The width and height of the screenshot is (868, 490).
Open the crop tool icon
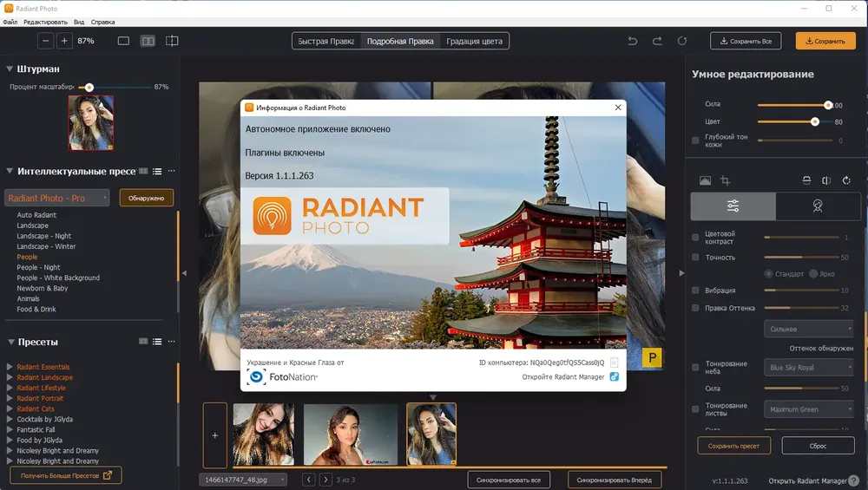click(x=725, y=181)
